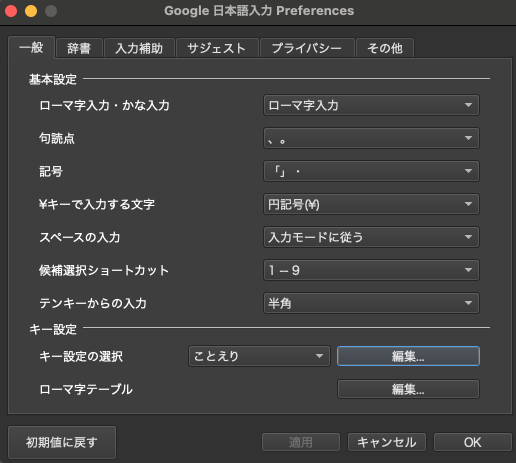Screen dimensions: 516x463
Task: Click the キャンセル button
Action: (387, 442)
